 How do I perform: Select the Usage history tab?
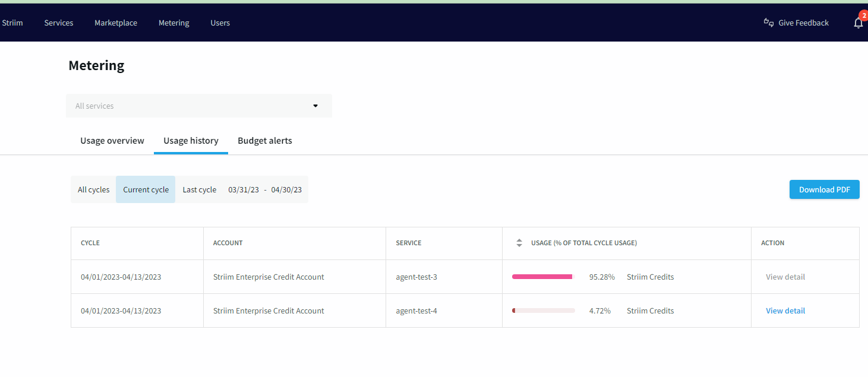point(191,141)
